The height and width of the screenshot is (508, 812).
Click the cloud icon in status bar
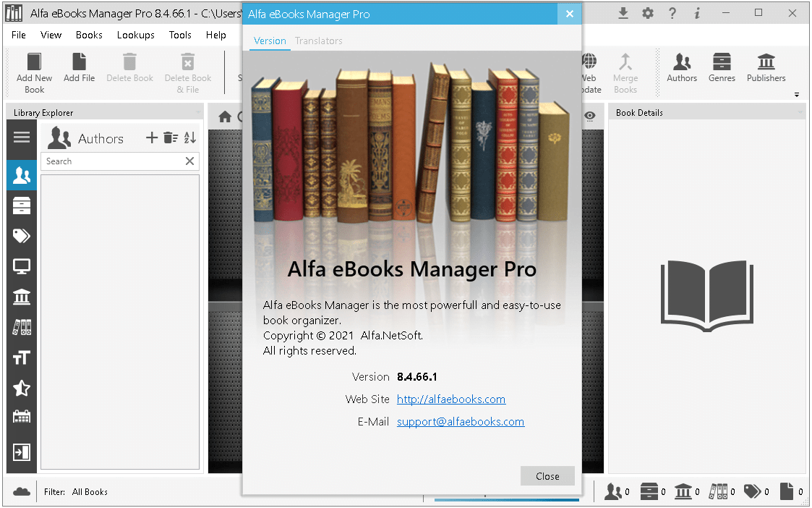(22, 491)
